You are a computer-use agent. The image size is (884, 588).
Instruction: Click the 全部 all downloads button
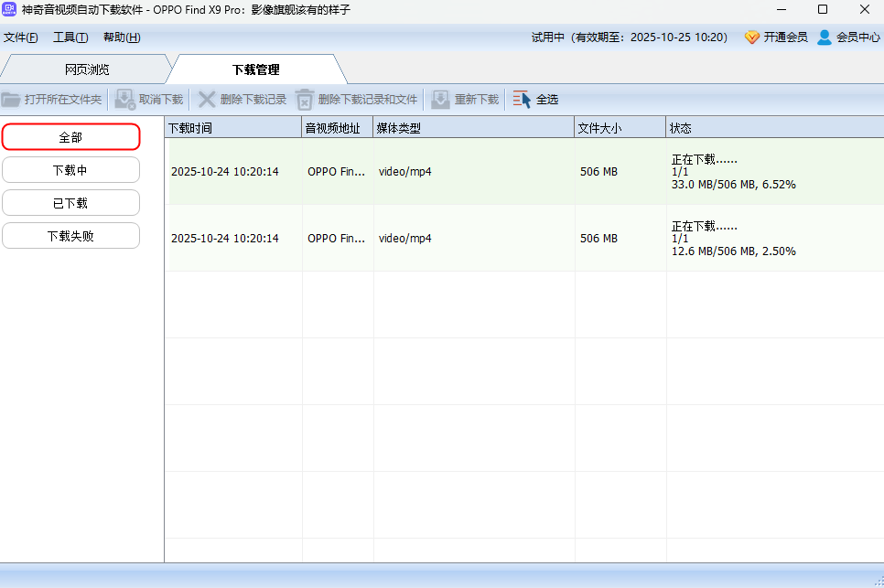point(70,136)
